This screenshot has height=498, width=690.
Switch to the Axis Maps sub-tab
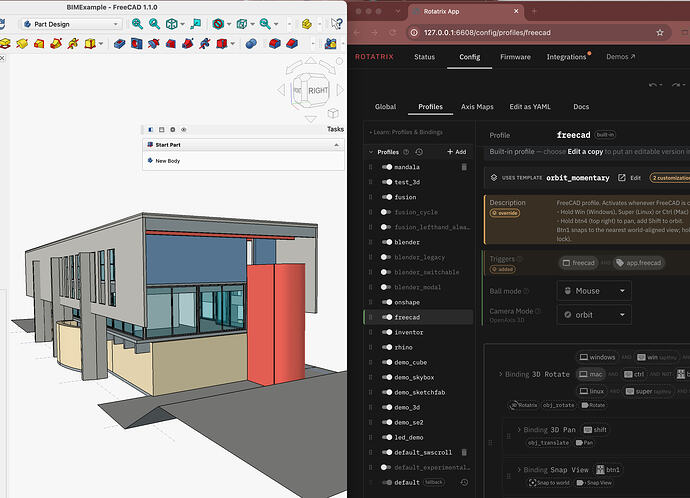[477, 106]
